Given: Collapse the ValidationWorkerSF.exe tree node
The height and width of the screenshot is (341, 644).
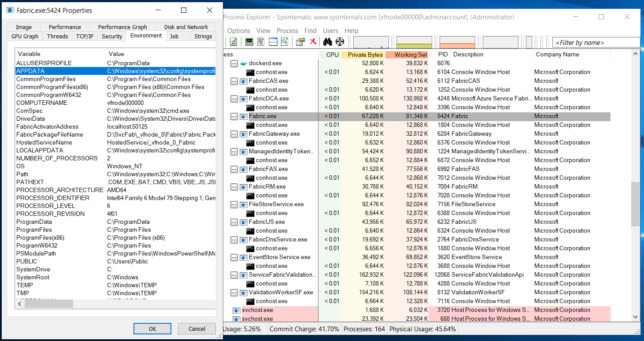Looking at the screenshot, I should click(234, 292).
